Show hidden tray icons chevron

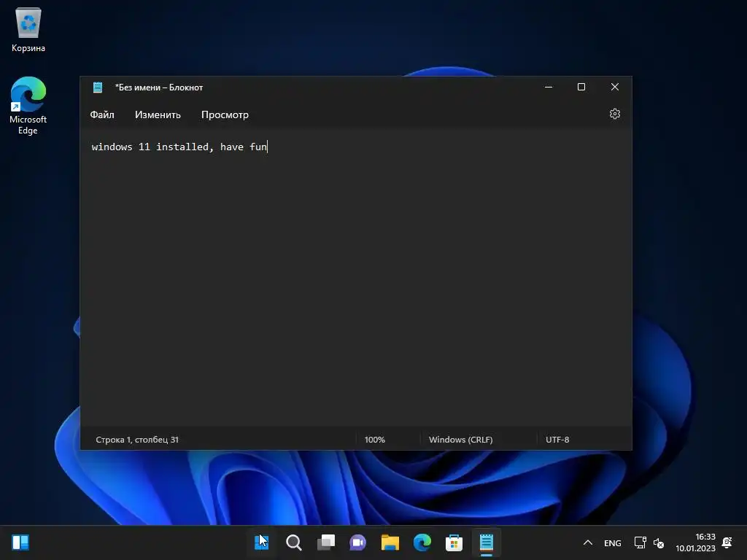pos(588,542)
